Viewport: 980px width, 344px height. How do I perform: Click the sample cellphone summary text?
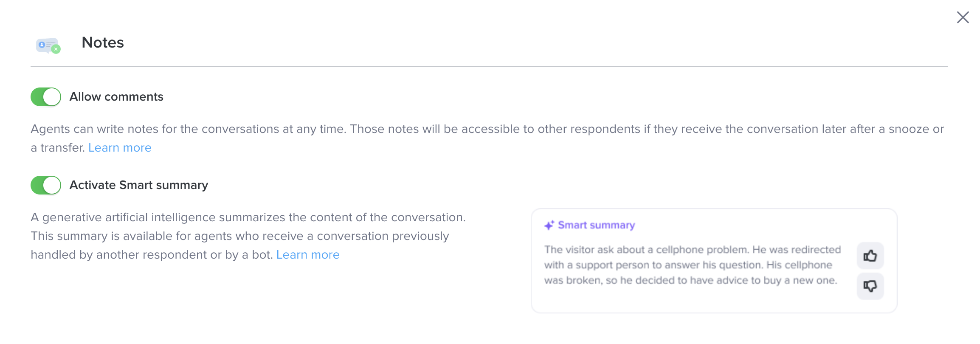tap(693, 265)
